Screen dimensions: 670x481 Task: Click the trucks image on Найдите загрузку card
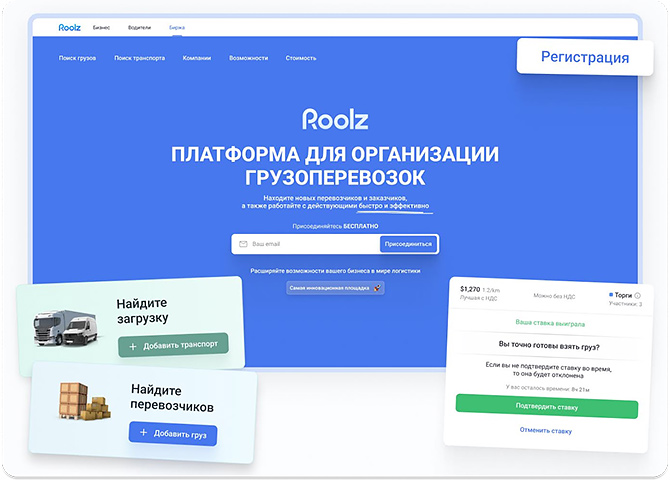[66, 328]
